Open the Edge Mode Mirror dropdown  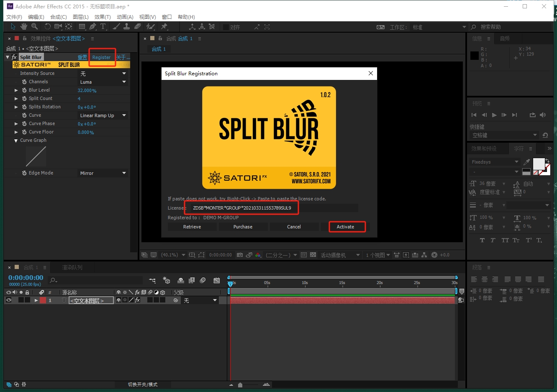[x=103, y=173]
